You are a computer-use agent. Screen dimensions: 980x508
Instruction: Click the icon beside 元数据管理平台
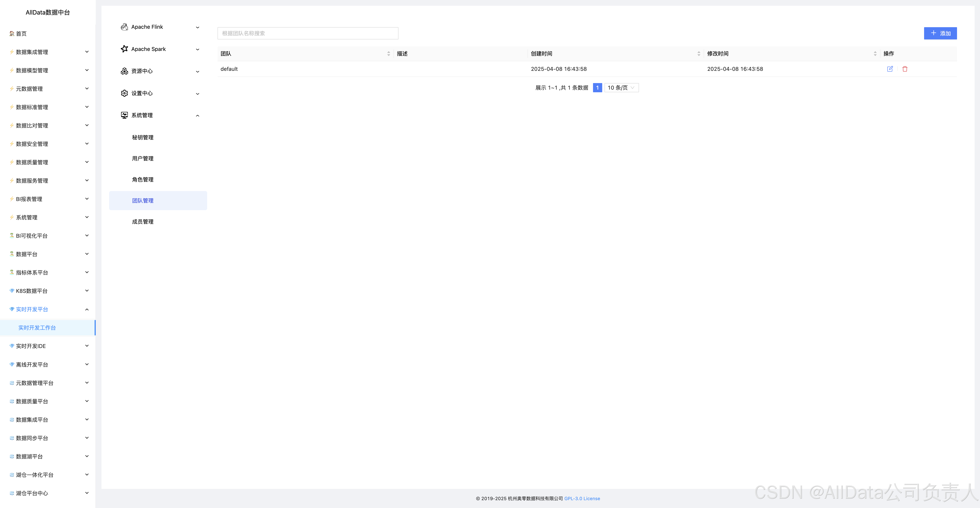click(12, 383)
